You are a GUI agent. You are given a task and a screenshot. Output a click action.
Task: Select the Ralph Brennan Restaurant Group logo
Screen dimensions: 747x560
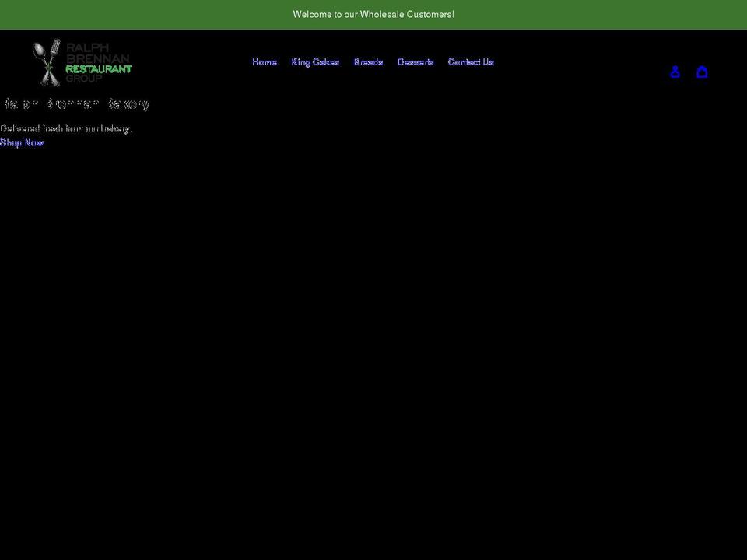click(80, 62)
